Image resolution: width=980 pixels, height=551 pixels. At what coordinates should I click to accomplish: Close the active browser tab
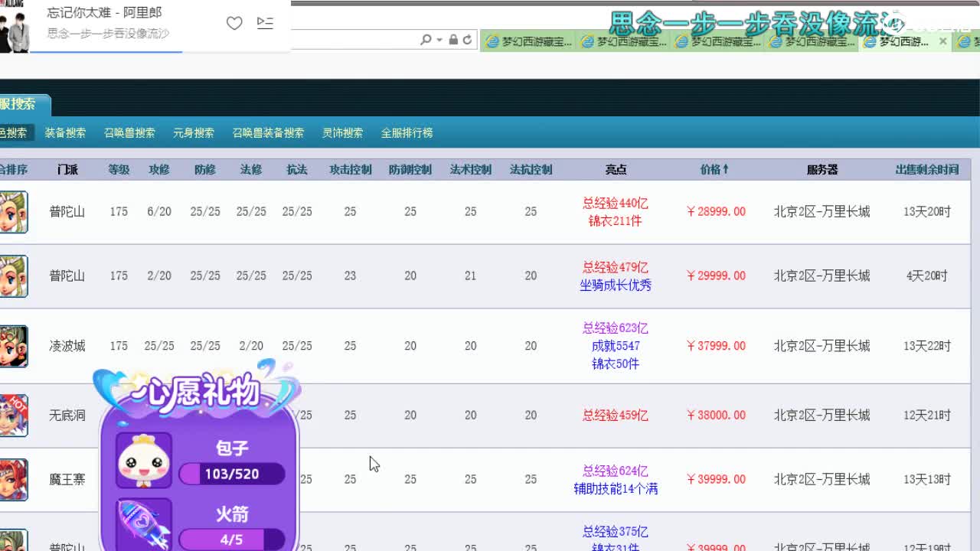[942, 41]
